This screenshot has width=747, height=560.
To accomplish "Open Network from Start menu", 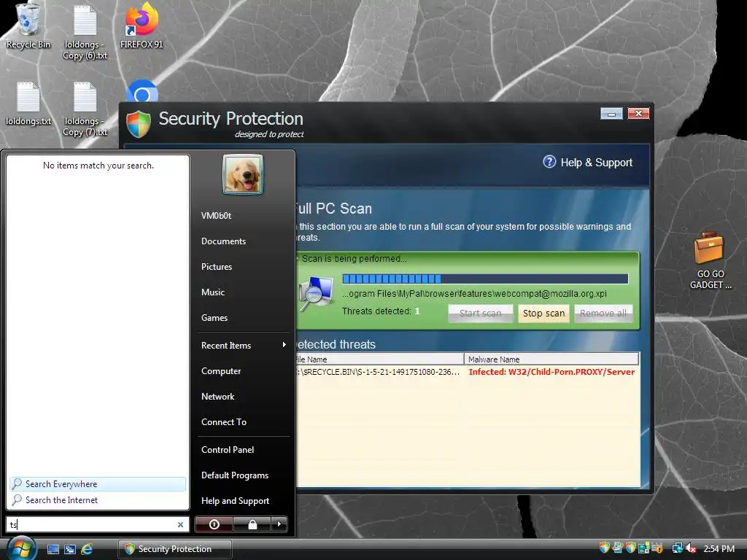I will point(217,396).
